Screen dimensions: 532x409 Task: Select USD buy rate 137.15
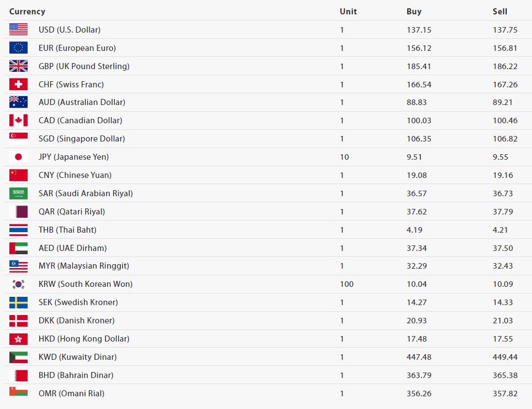click(x=419, y=30)
